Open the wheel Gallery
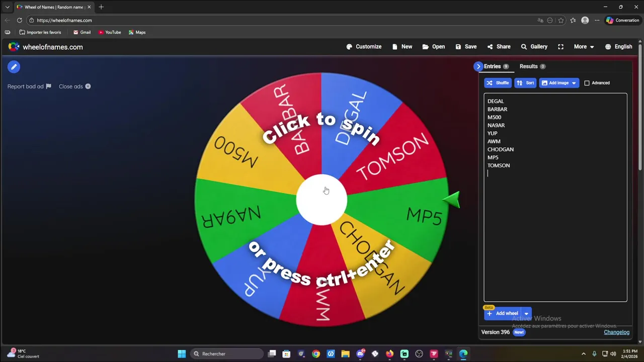Screen dimensions: 644x362 pos(534,47)
